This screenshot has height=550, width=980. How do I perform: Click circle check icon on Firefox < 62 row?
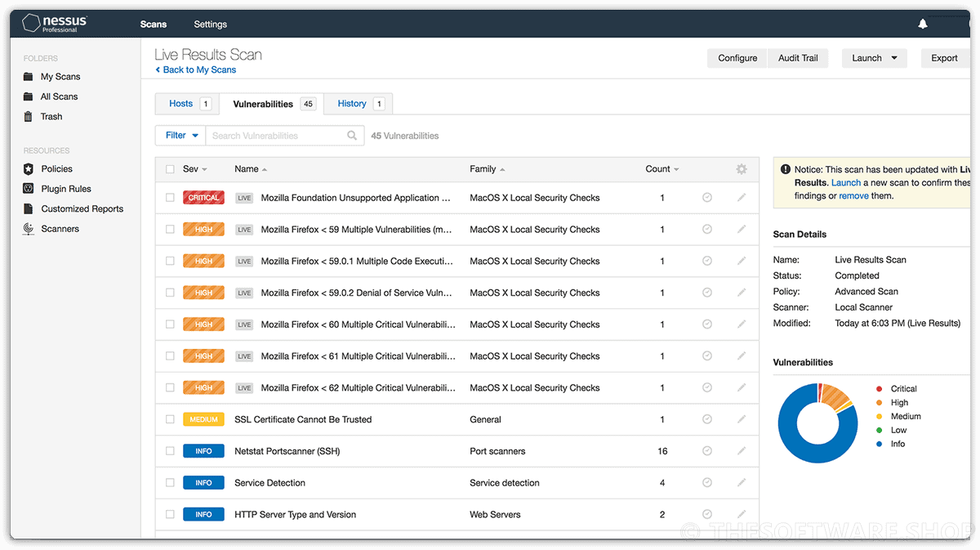(x=707, y=388)
